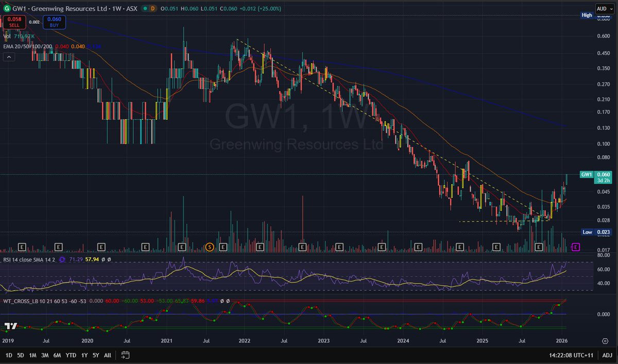Select the 1Y date range
The width and height of the screenshot is (618, 364).
84,355
